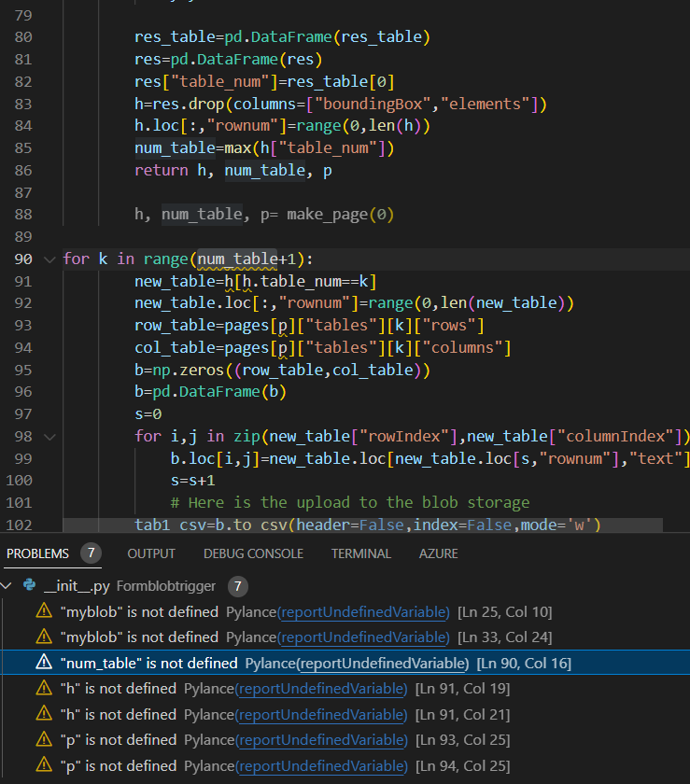The width and height of the screenshot is (690, 784).
Task: Click line number 88 in the gutter
Action: pos(23,215)
